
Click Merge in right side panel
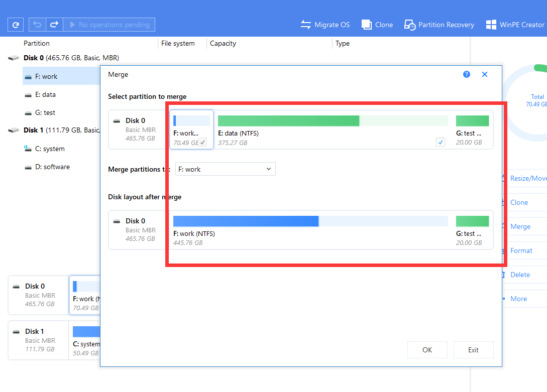click(x=520, y=226)
